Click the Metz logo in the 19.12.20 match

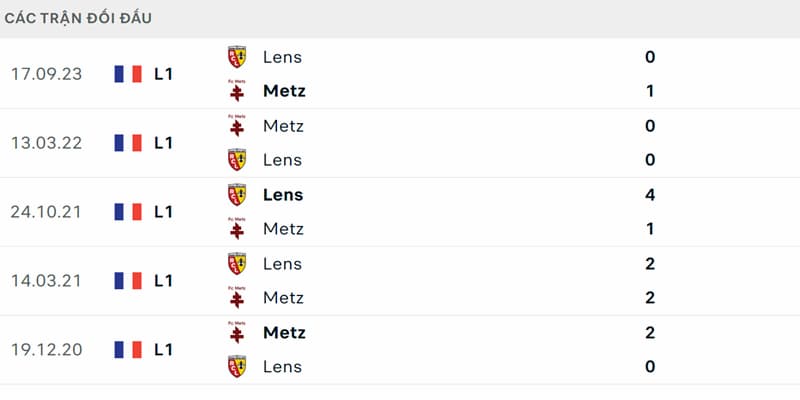[237, 332]
